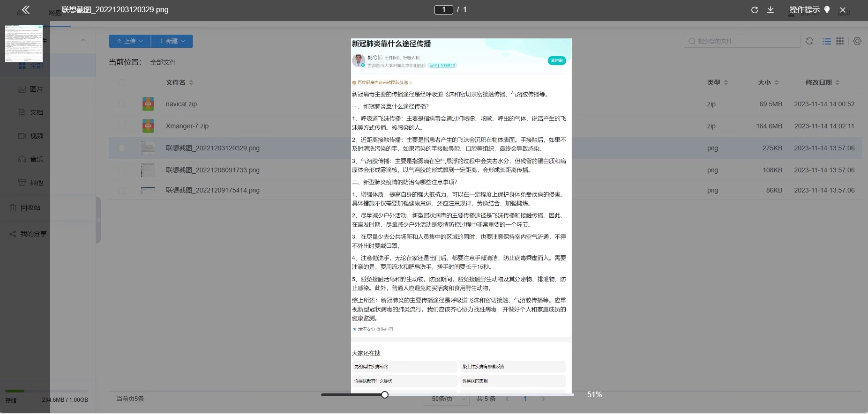Download the previewed image

(x=771, y=10)
